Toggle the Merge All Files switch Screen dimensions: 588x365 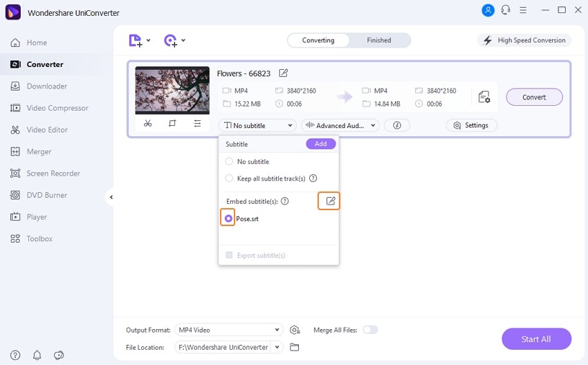pyautogui.click(x=370, y=330)
